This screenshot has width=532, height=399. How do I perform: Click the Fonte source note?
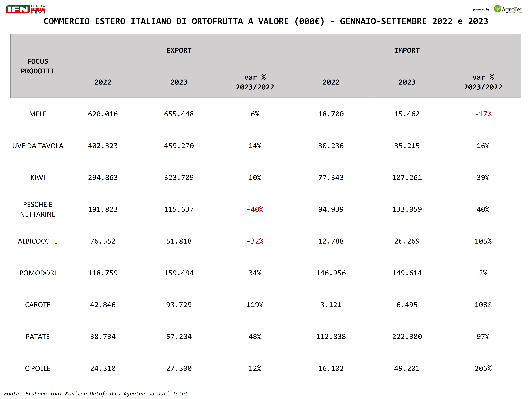(96, 394)
